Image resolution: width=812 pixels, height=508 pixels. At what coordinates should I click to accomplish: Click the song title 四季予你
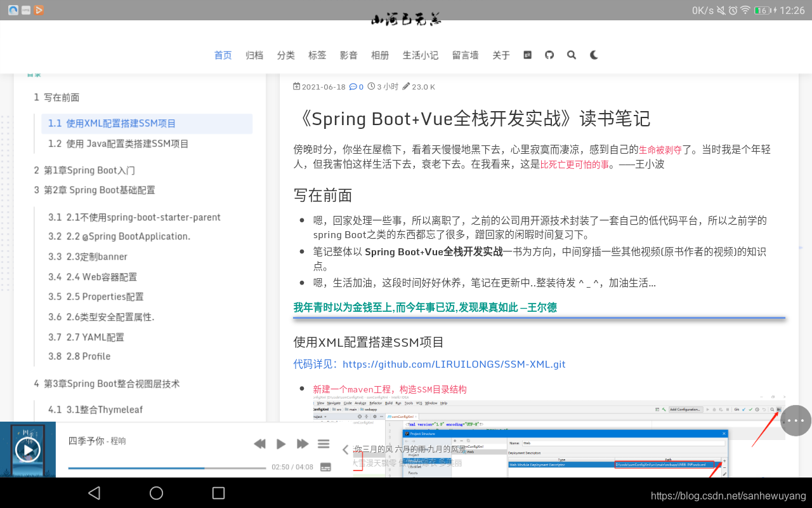pyautogui.click(x=86, y=441)
